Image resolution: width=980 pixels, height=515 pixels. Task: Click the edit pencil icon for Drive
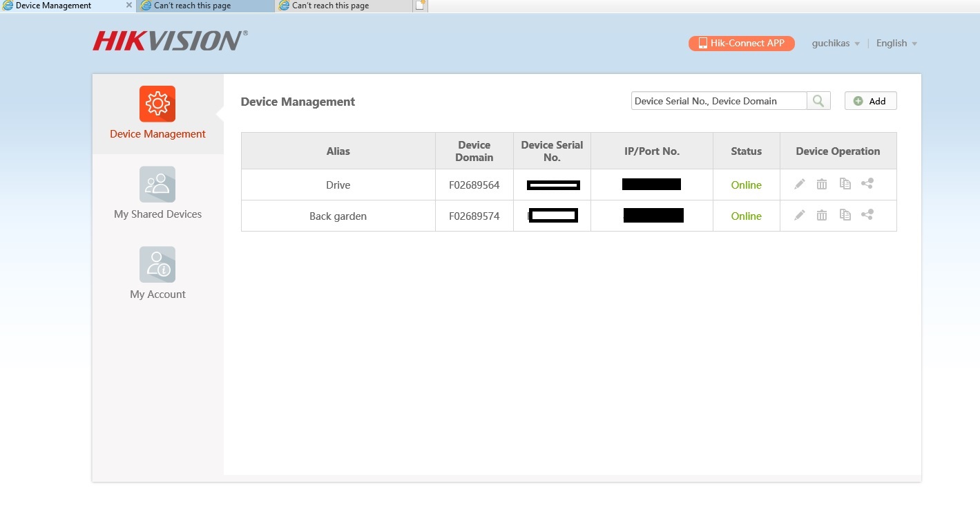(x=799, y=184)
